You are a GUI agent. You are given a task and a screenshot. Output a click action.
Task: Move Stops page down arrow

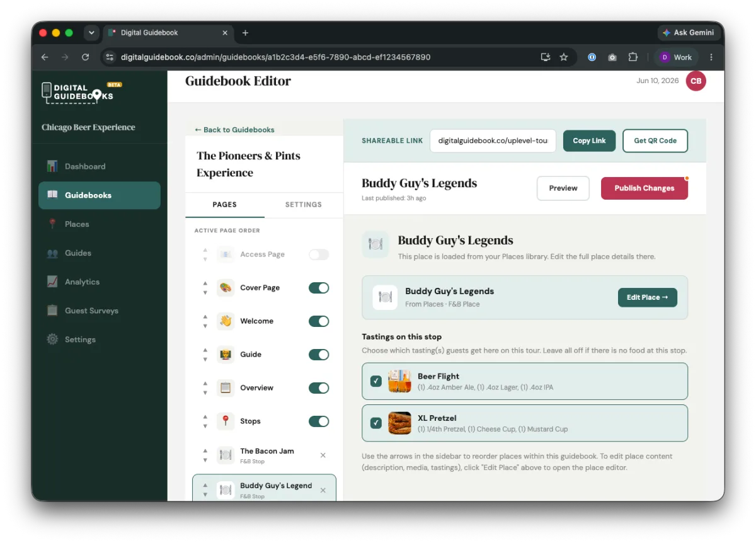pos(205,426)
